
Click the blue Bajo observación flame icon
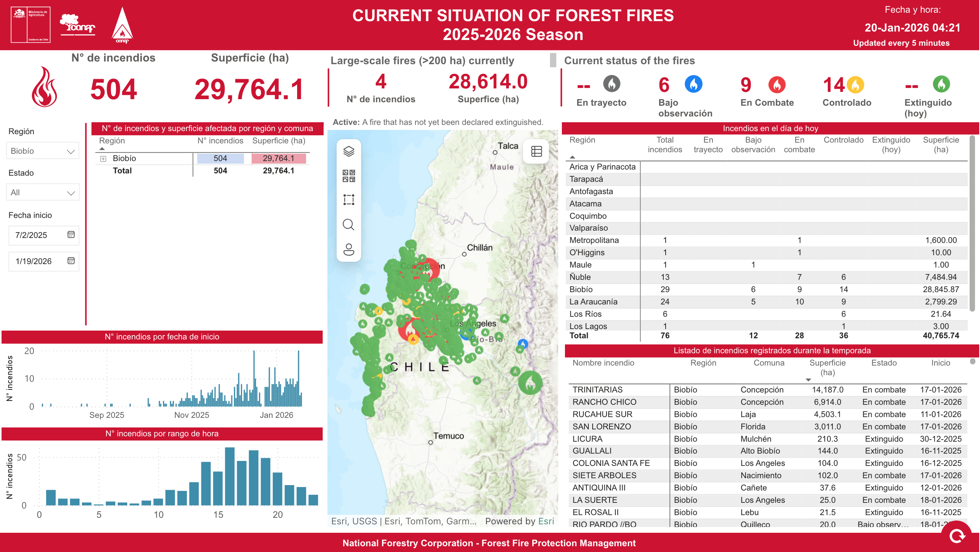pyautogui.click(x=693, y=84)
